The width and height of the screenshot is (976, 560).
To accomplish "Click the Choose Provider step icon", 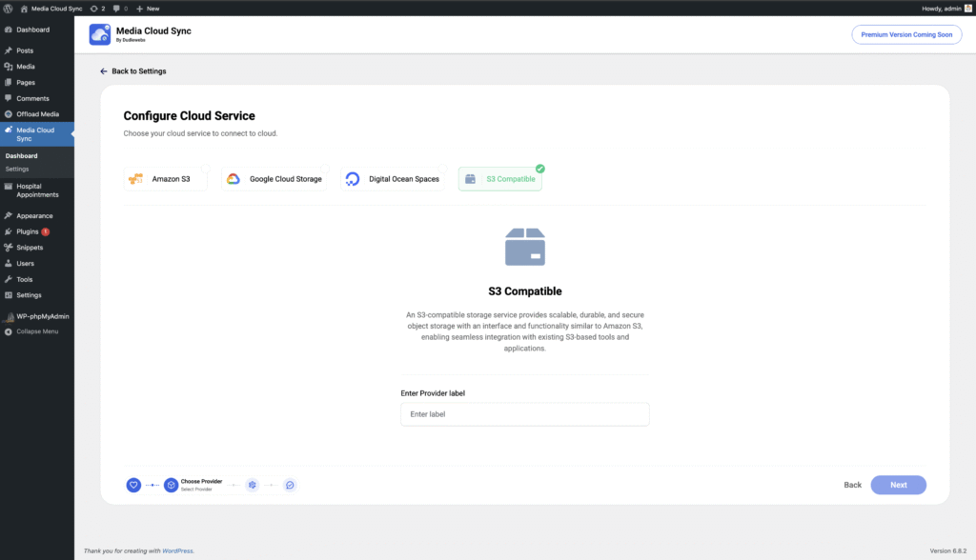I will 171,485.
